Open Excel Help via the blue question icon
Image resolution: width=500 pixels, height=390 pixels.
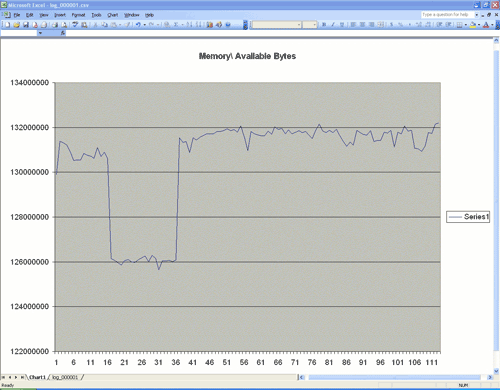click(228, 25)
